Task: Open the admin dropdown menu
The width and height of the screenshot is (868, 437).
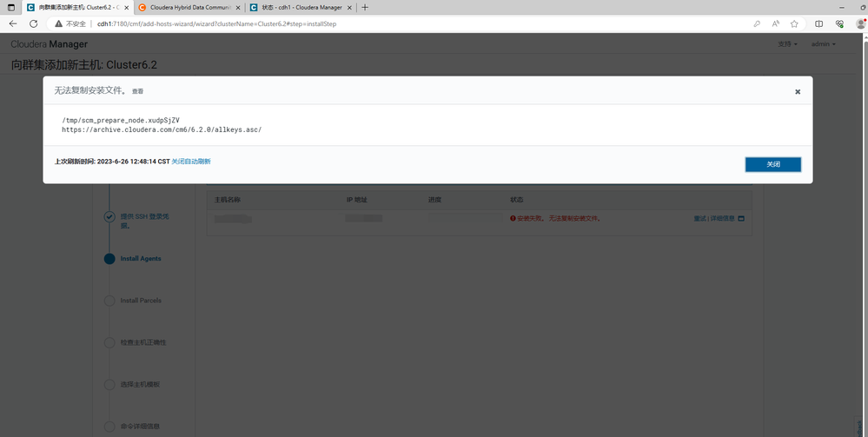Action: click(823, 44)
